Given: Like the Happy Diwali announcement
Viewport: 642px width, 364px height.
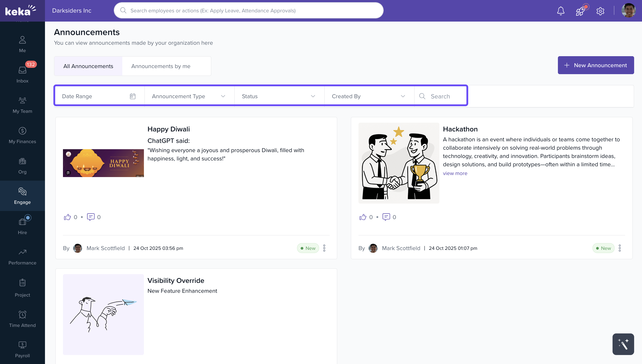Looking at the screenshot, I should point(67,217).
